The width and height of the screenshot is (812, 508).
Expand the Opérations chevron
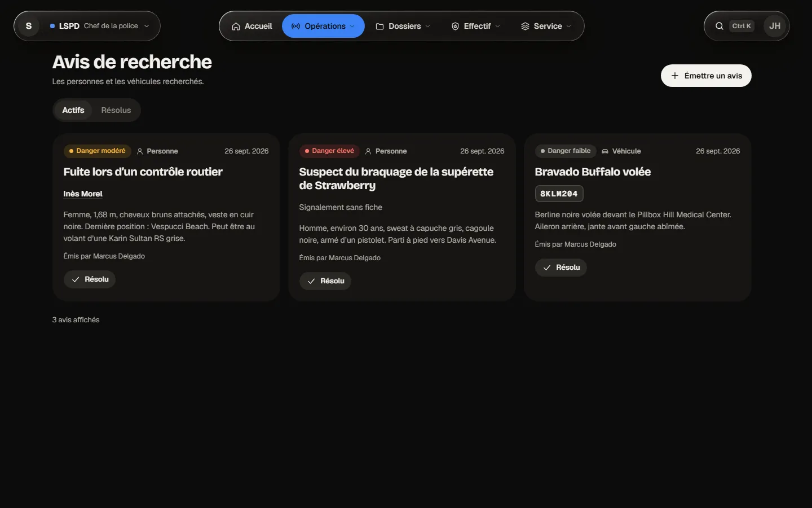(x=352, y=27)
